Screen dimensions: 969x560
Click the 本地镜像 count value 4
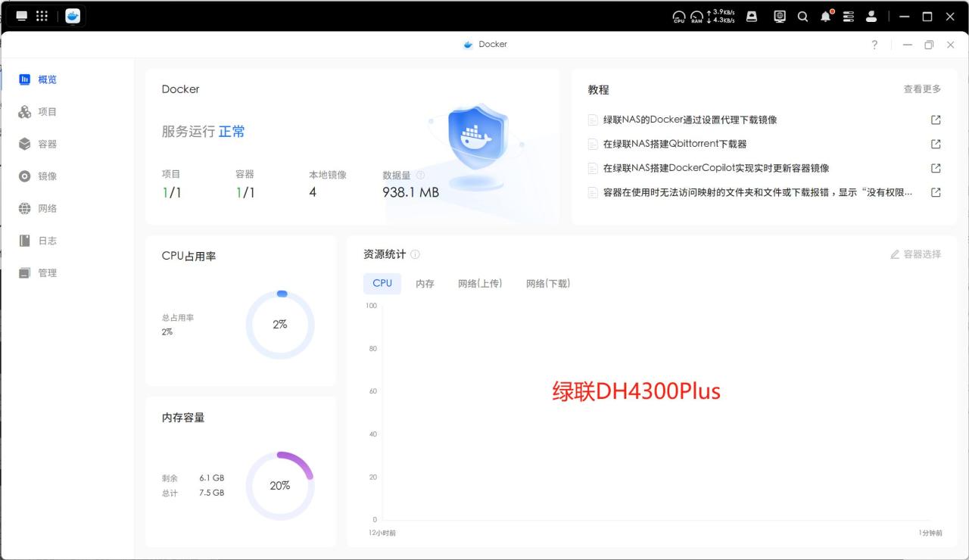point(313,192)
